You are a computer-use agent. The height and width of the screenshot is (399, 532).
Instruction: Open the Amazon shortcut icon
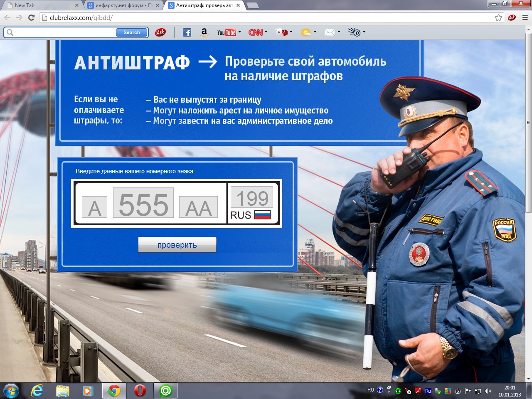click(x=204, y=32)
